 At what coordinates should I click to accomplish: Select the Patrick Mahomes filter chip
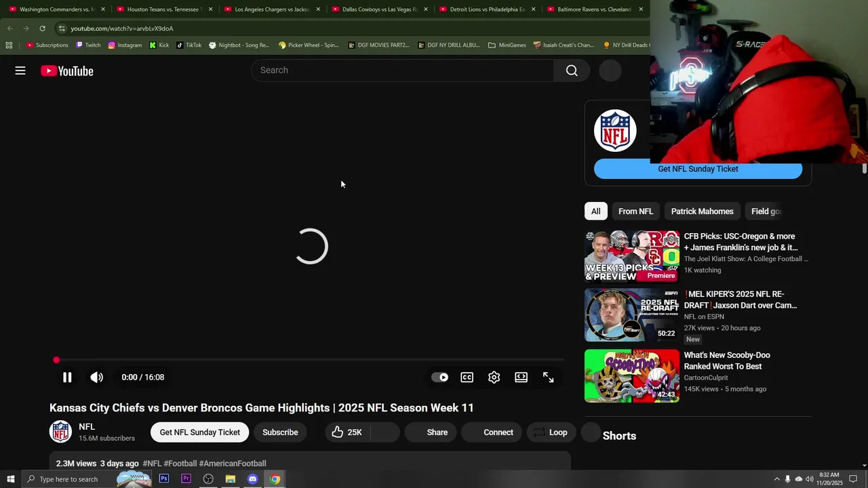[702, 211]
